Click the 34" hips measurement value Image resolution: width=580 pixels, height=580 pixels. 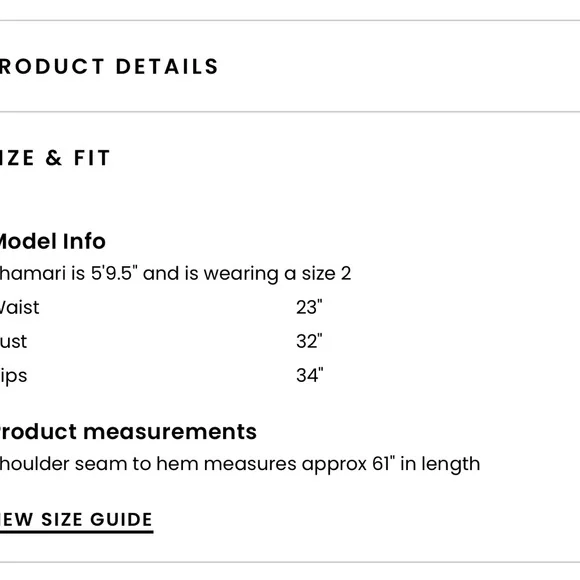[x=310, y=375]
